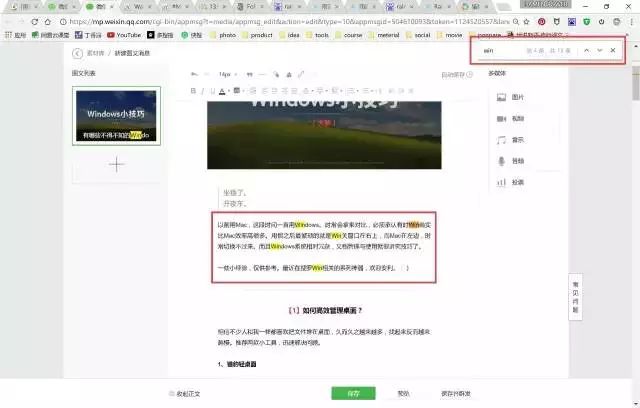Screen dimensions: 640x408
Task: Go back using the circled arrow beside the breadcrumb
Action: coord(77,53)
